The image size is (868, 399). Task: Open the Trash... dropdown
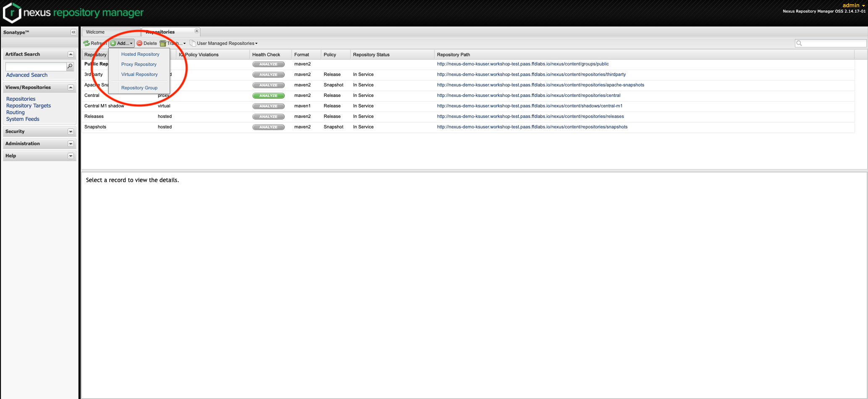(x=173, y=43)
